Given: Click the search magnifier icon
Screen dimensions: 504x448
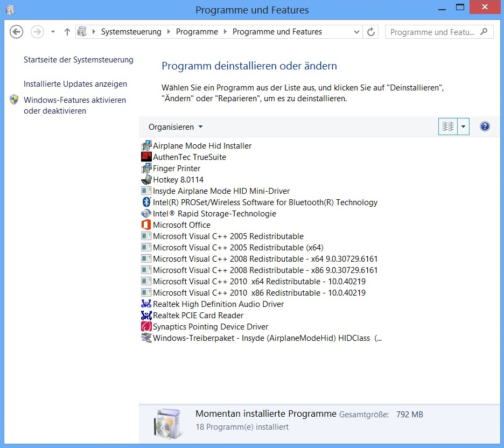Looking at the screenshot, I should click(x=484, y=32).
